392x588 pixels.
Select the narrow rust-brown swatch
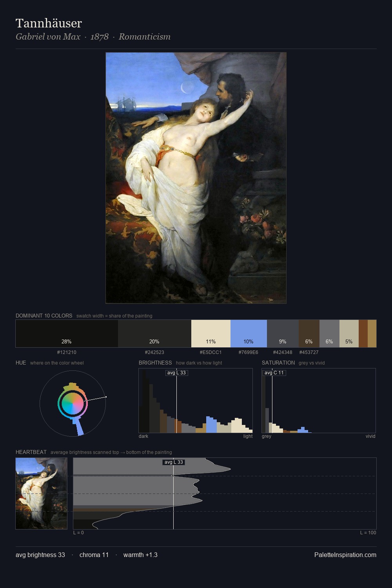point(363,334)
